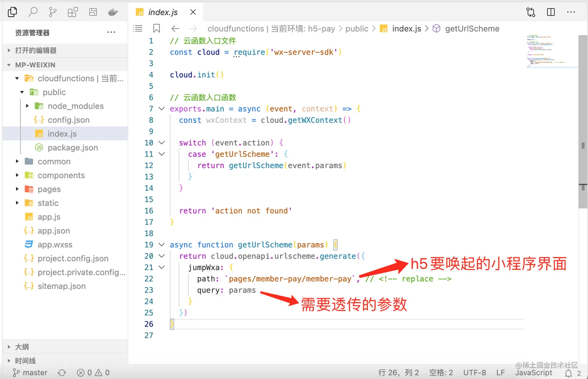Click the cloudfunctions breadcrumb segment

[271, 28]
